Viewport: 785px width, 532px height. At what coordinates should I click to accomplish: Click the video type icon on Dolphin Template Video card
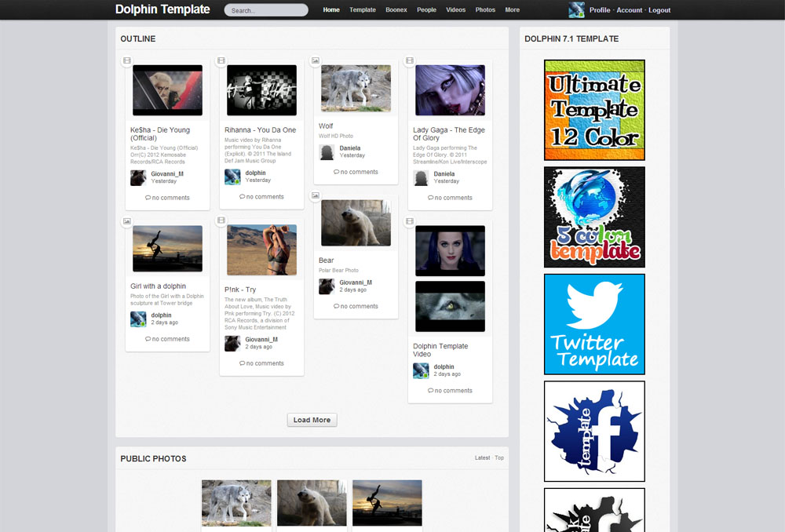410,221
